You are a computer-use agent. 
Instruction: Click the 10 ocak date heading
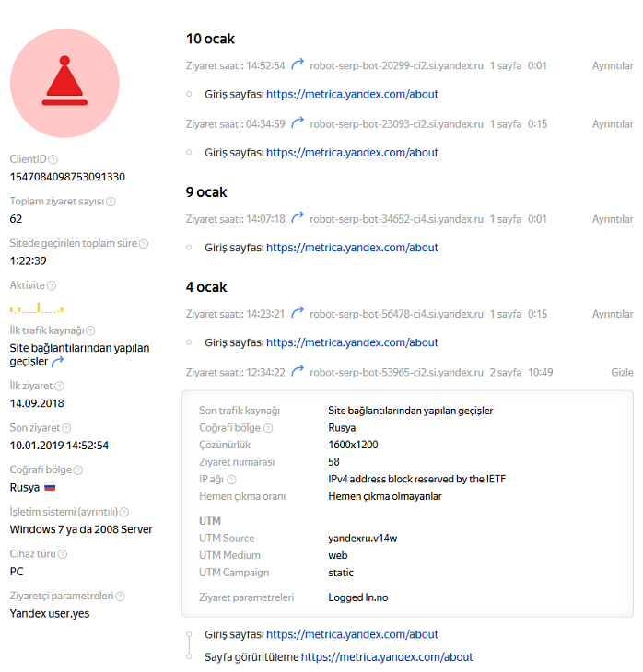[x=210, y=39]
